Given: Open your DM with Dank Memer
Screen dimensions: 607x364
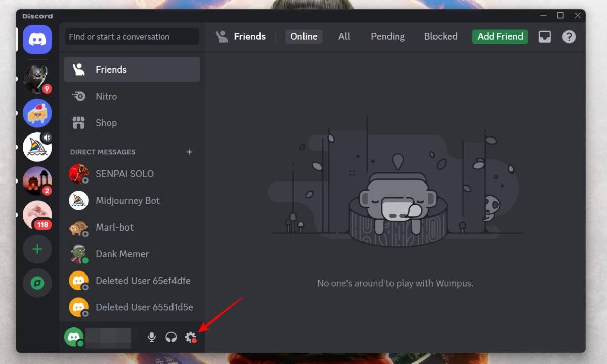Looking at the screenshot, I should point(121,254).
